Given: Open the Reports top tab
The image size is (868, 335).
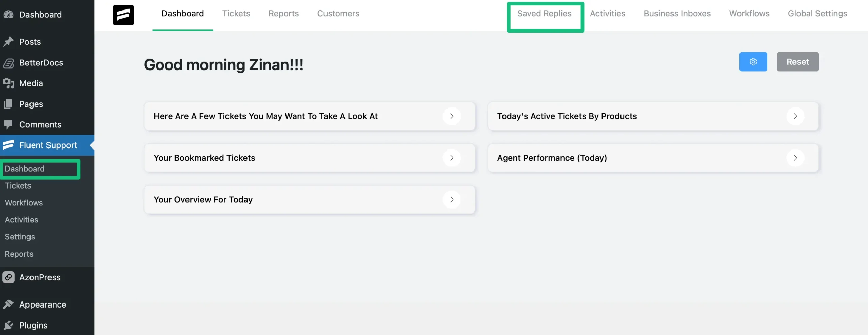Looking at the screenshot, I should pyautogui.click(x=283, y=14).
